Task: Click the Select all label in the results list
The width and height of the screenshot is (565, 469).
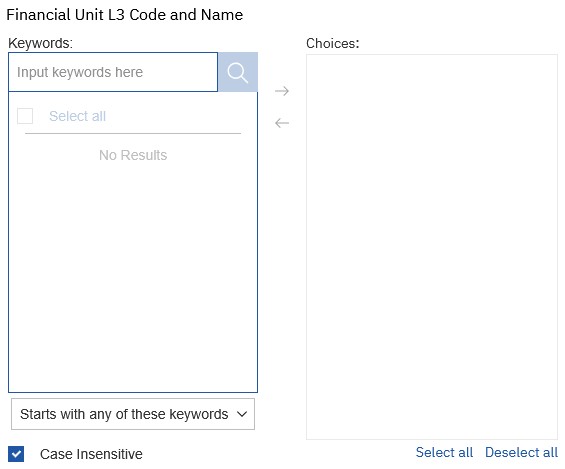Action: pos(77,116)
